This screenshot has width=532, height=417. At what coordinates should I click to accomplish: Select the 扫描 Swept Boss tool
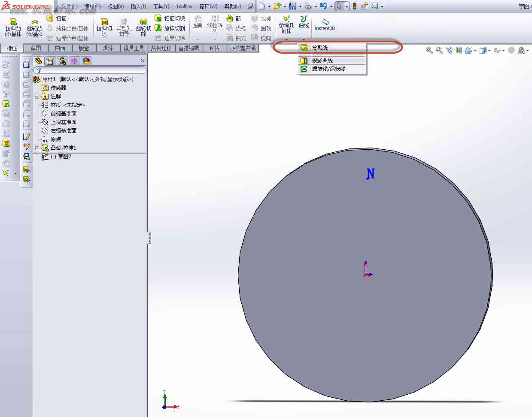click(x=57, y=18)
